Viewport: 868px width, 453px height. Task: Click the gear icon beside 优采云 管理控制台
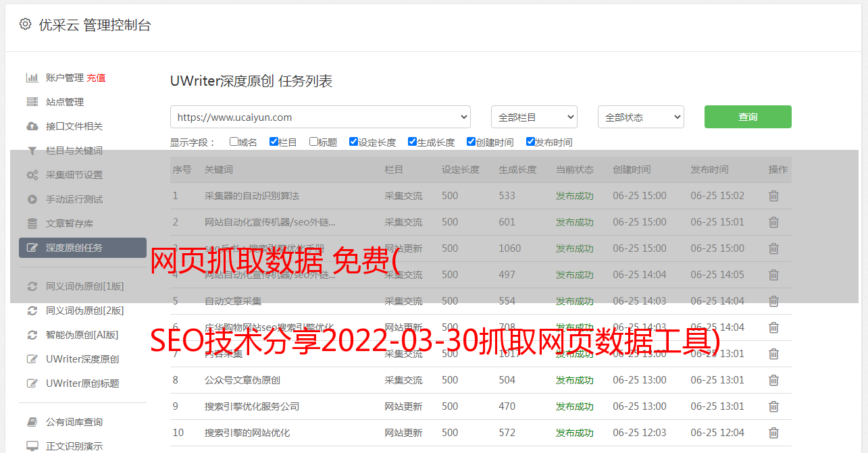(x=26, y=24)
